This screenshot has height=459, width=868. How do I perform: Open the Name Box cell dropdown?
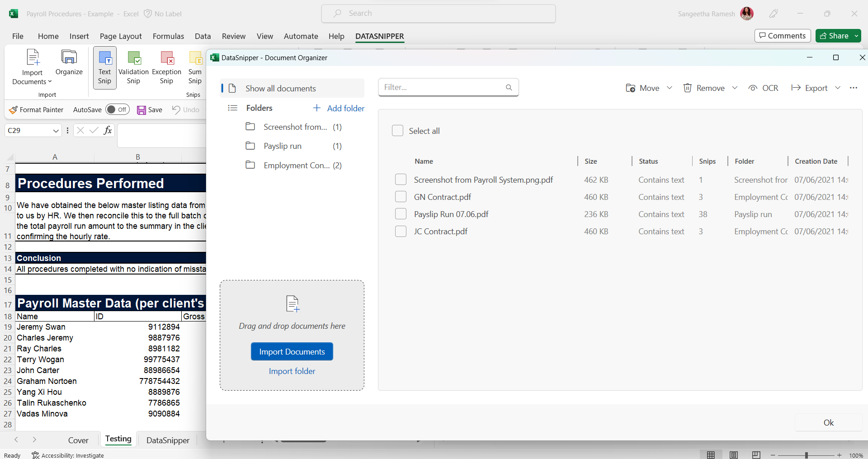(56, 131)
